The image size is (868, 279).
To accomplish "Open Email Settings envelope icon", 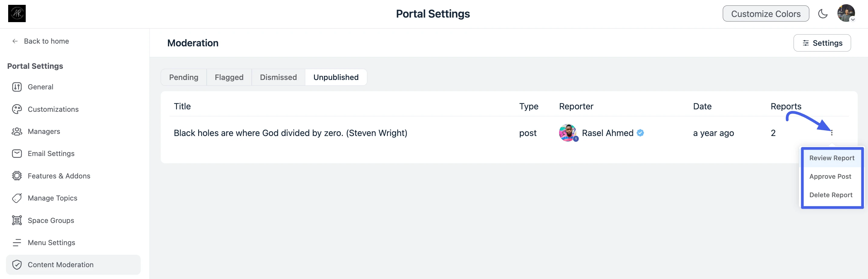I will (x=17, y=154).
